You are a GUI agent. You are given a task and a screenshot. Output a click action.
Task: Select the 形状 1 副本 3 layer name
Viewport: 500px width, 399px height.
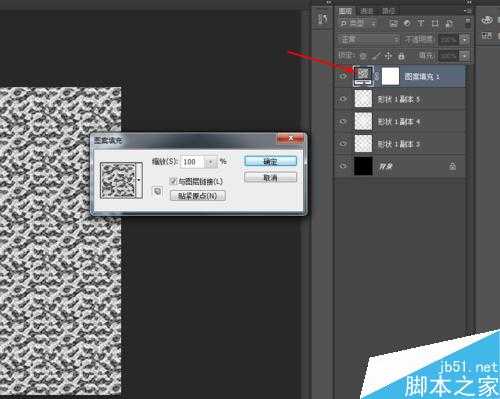(398, 144)
